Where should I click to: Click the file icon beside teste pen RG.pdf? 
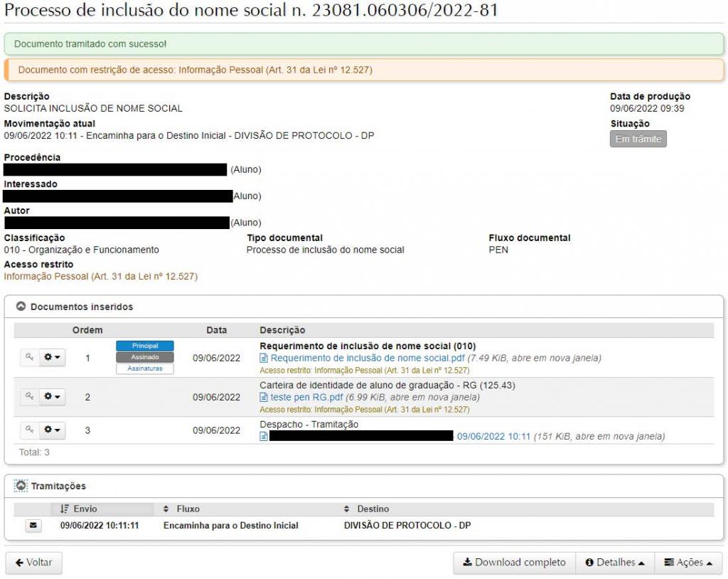pos(264,398)
